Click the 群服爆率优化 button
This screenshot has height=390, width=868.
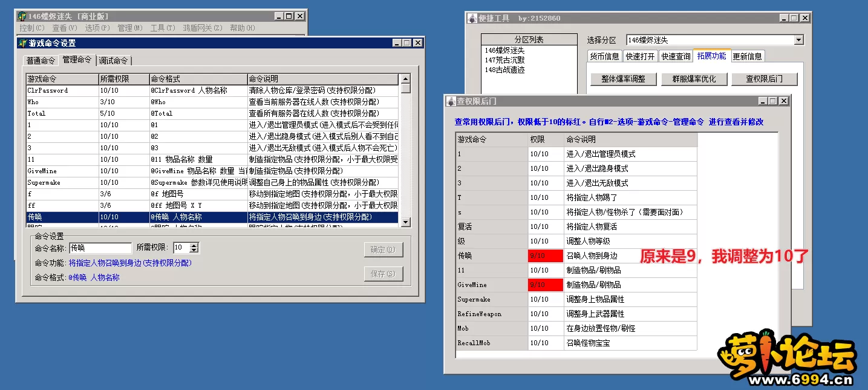694,79
